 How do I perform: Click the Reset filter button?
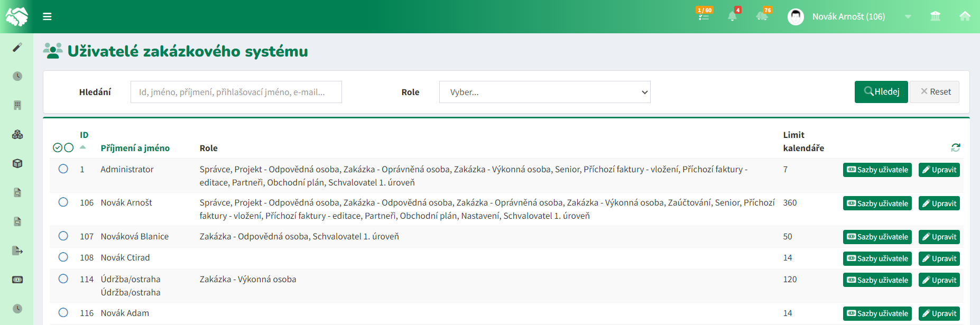(935, 92)
